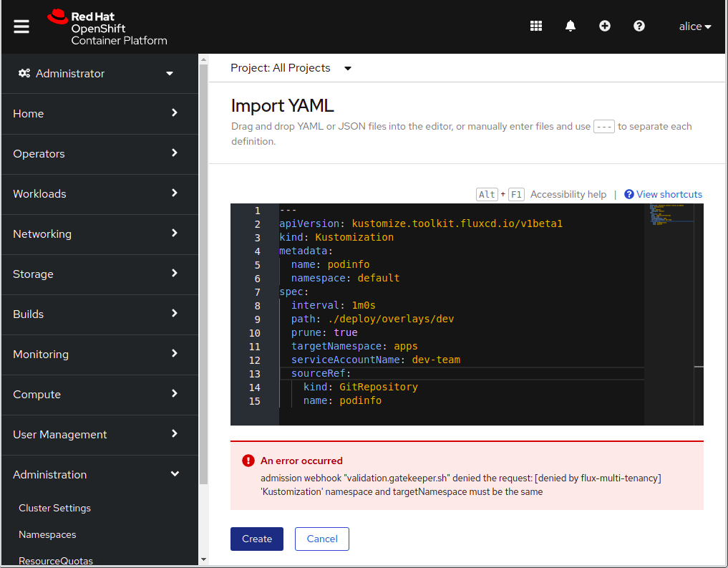The width and height of the screenshot is (728, 568).
Task: Click the Red Hat OpenShift logo
Action: 107,28
